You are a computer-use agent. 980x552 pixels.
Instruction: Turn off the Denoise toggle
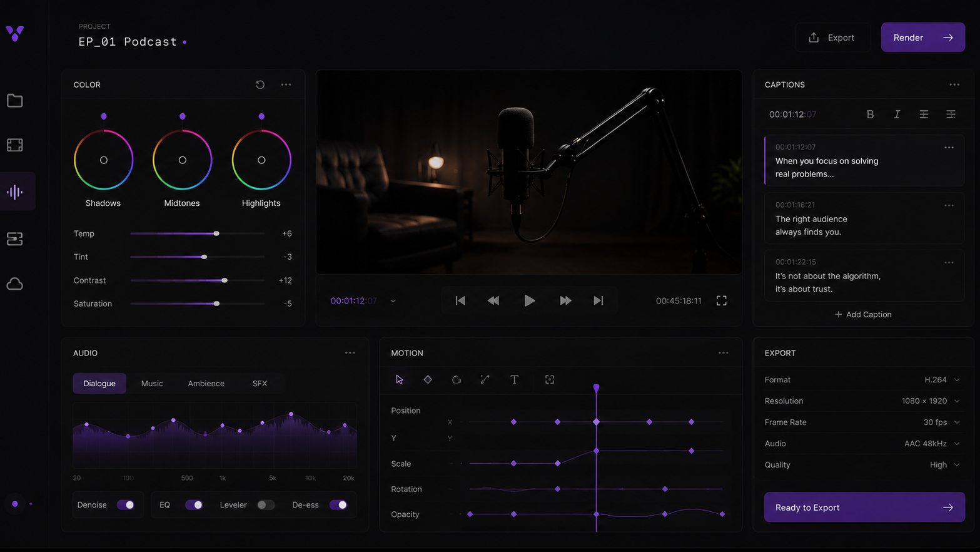click(126, 505)
